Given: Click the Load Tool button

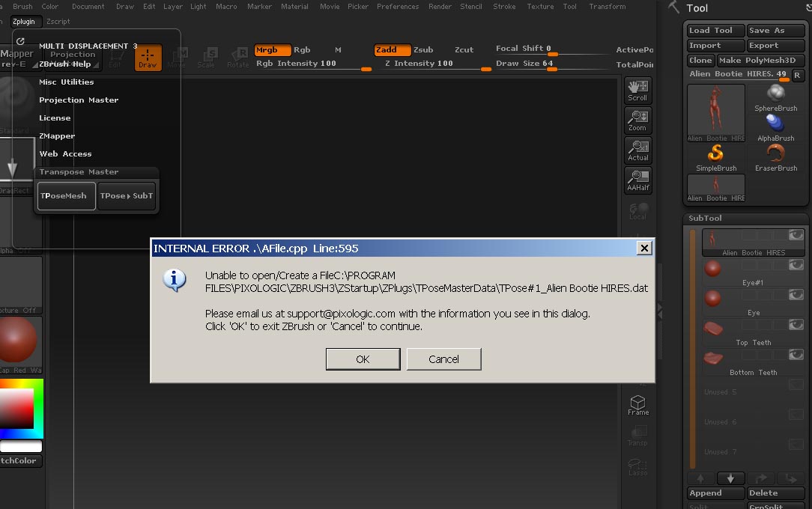Looking at the screenshot, I should tap(715, 31).
